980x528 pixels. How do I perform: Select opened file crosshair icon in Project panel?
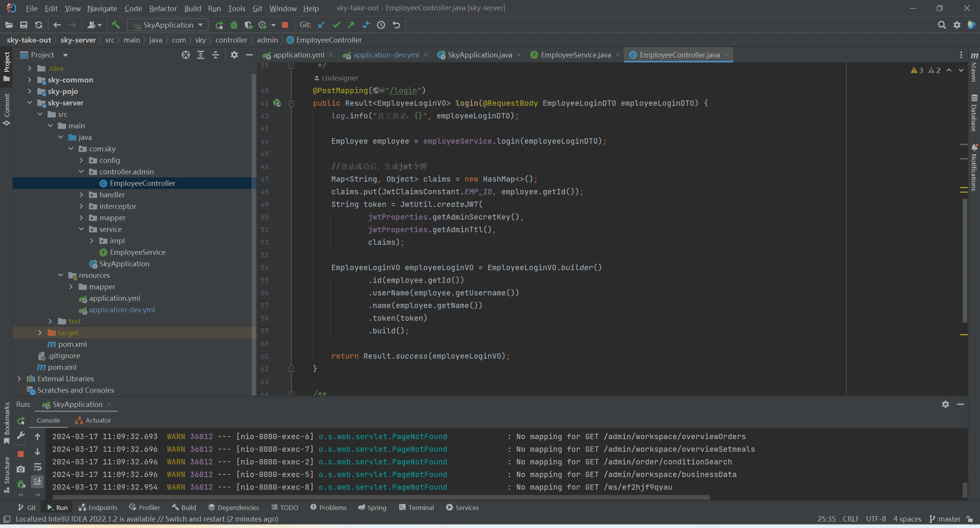pyautogui.click(x=185, y=55)
